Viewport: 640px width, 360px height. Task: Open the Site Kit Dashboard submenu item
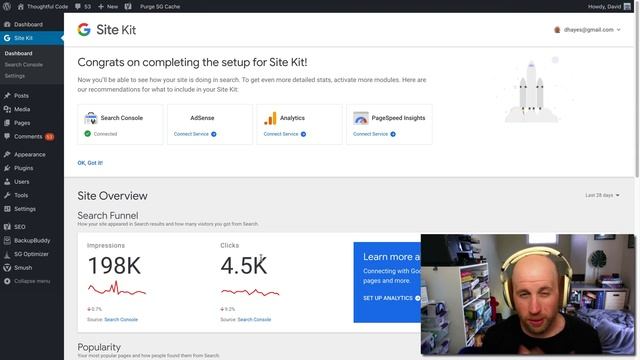tap(18, 53)
